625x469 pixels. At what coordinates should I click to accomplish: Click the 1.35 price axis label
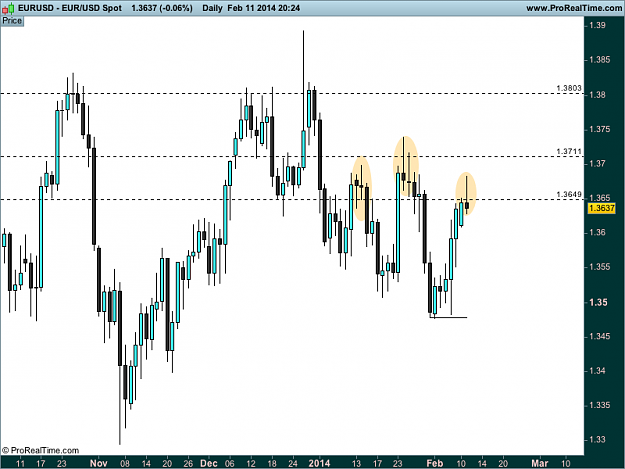coord(598,302)
